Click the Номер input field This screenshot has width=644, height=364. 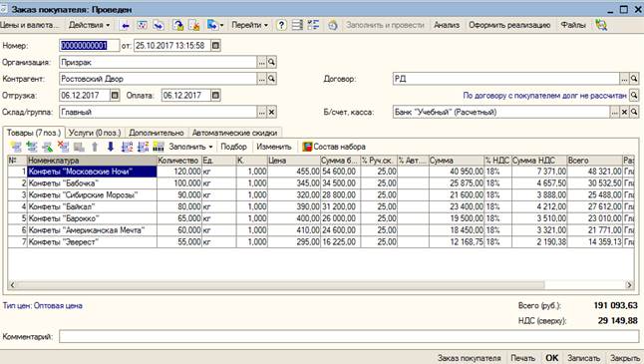coord(89,46)
